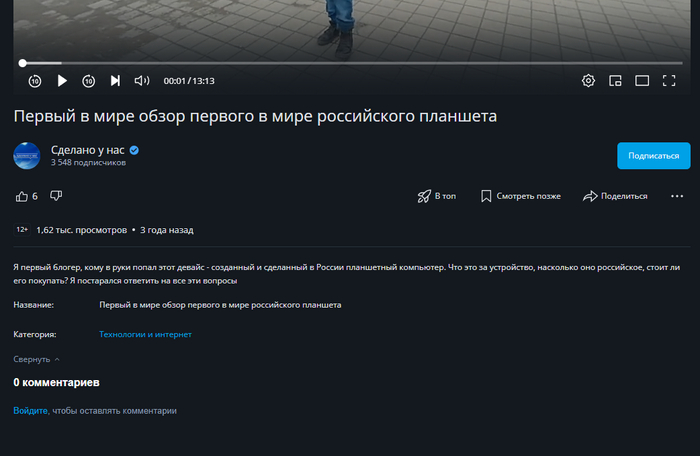Open Сделано у нас channel avatar
Screen dimensions: 700x456
[27, 155]
